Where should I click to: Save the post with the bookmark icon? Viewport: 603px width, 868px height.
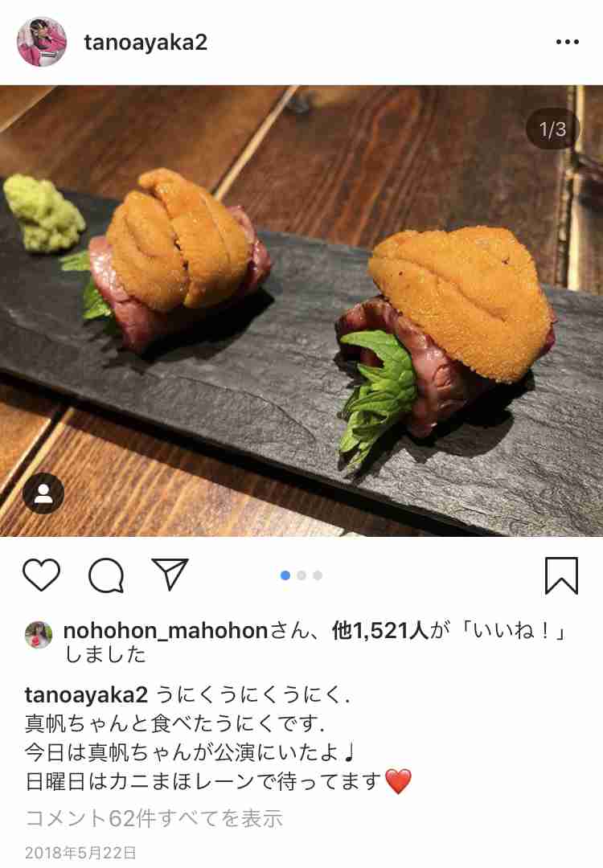561,575
